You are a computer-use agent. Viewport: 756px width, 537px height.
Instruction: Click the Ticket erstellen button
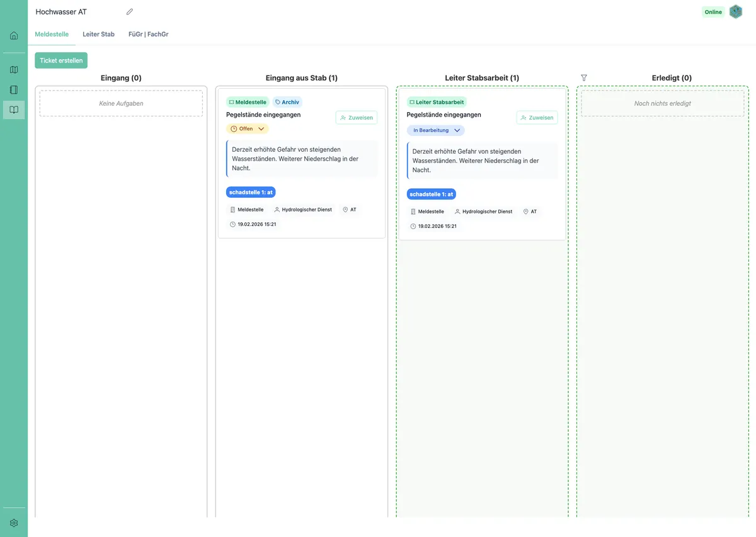[x=61, y=60]
